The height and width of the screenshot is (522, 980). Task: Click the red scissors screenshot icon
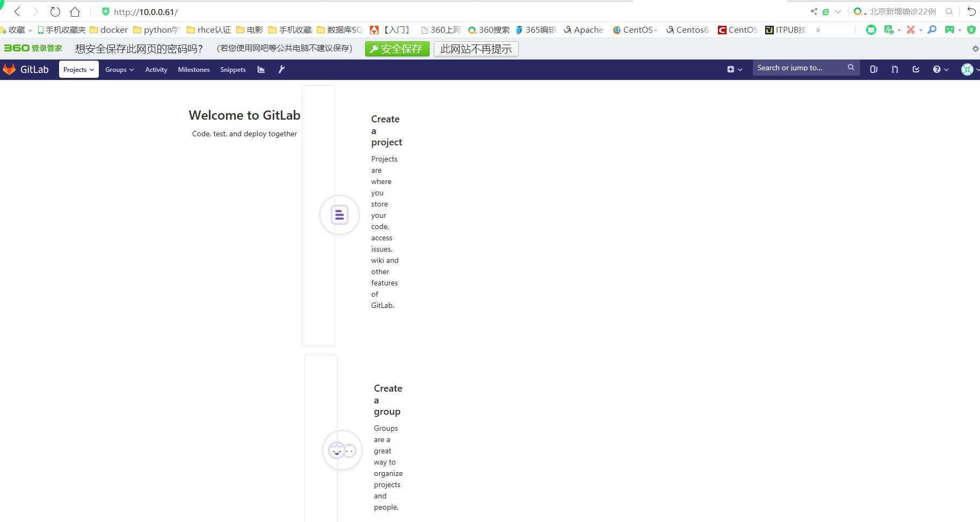pyautogui.click(x=910, y=30)
